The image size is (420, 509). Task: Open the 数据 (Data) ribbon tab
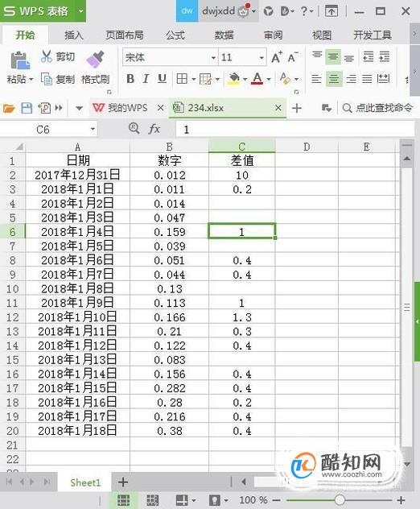pos(224,35)
